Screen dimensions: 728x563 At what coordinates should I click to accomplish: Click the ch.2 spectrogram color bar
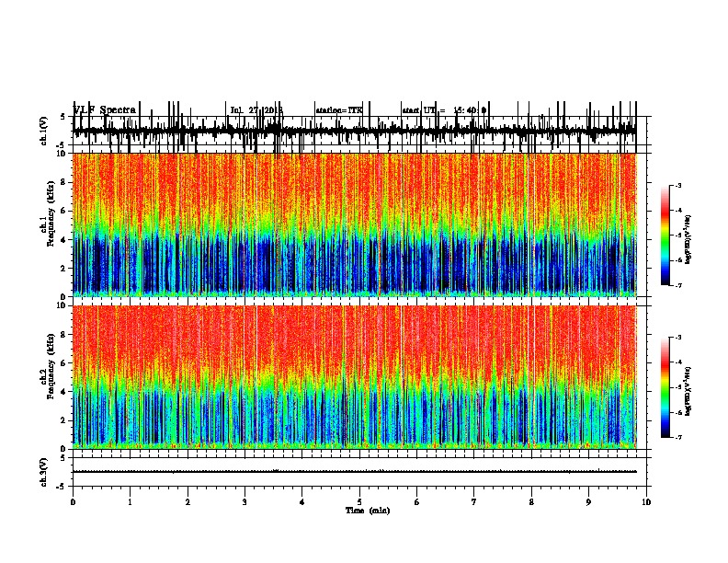coord(665,387)
